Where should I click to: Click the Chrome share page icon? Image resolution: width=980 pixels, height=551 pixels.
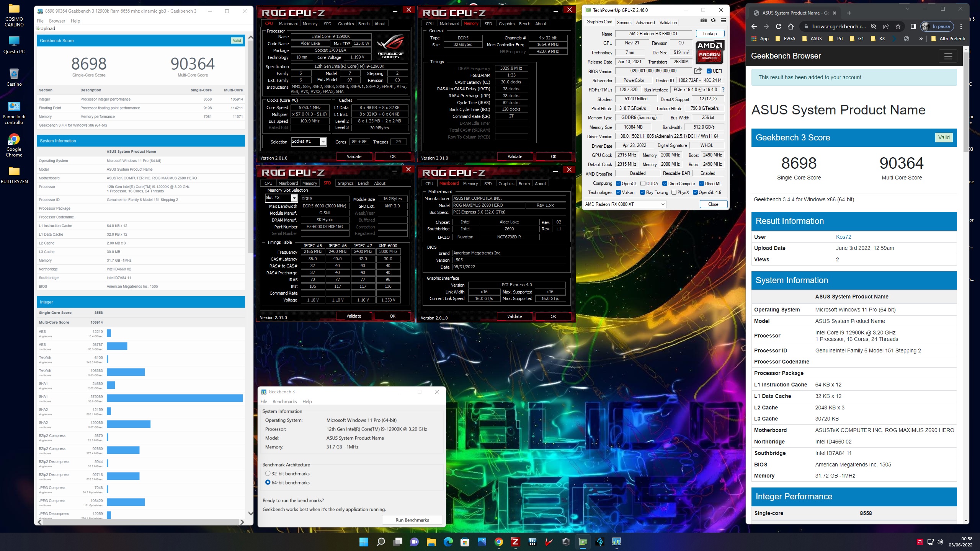click(x=886, y=26)
